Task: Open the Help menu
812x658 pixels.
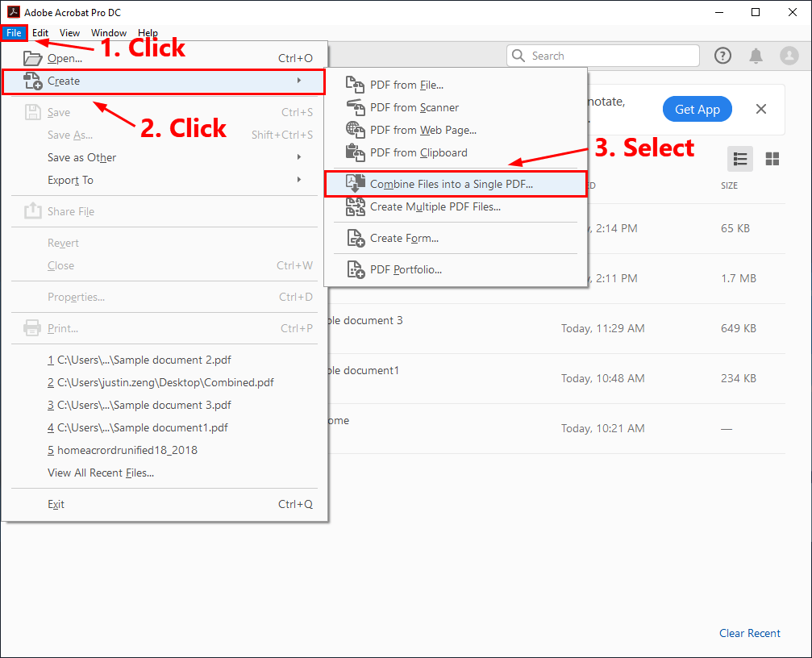Action: 148,32
